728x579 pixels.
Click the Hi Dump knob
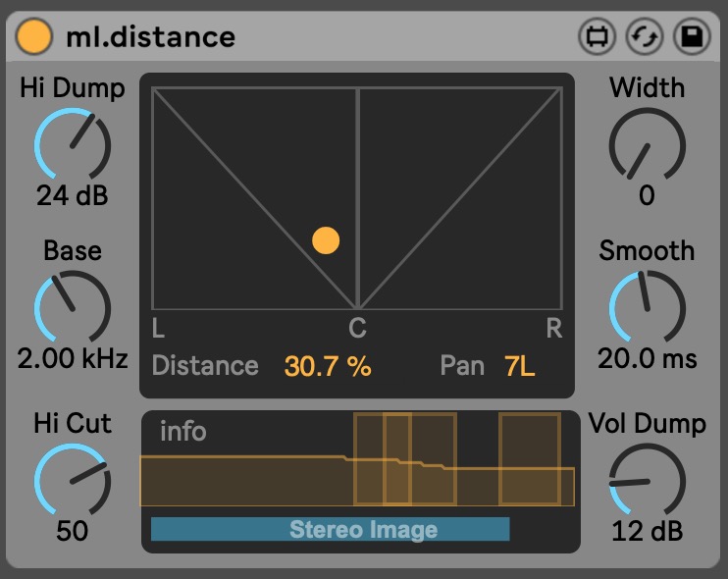(73, 145)
